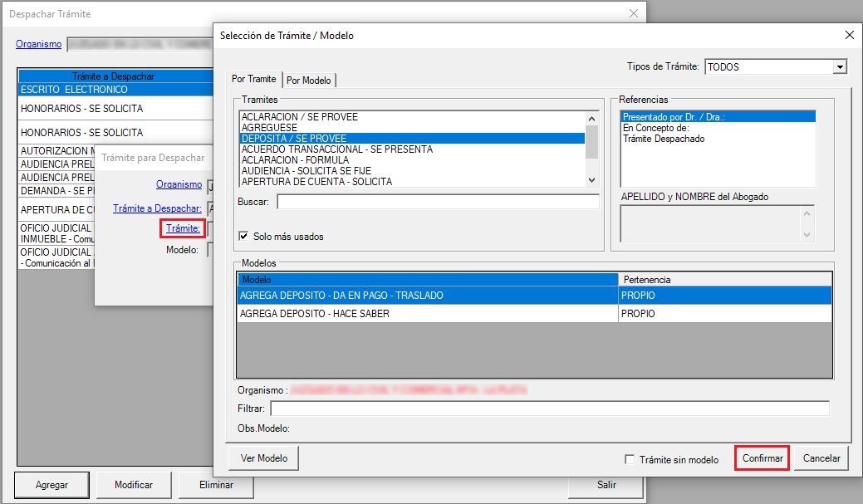Switch to the 'Por Modelo' tab
Image resolution: width=863 pixels, height=504 pixels.
tap(309, 81)
